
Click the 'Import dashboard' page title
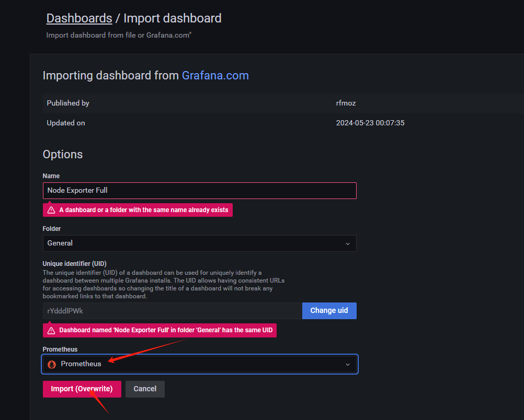click(173, 18)
